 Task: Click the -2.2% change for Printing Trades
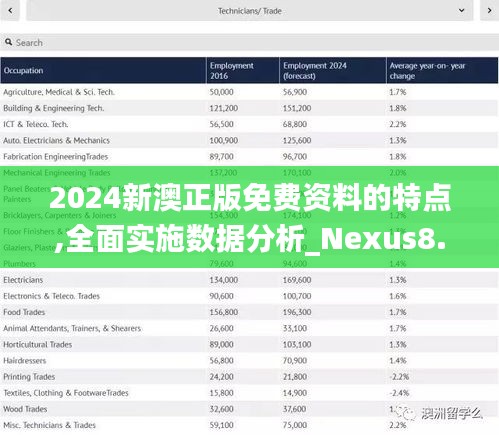pyautogui.click(x=399, y=377)
